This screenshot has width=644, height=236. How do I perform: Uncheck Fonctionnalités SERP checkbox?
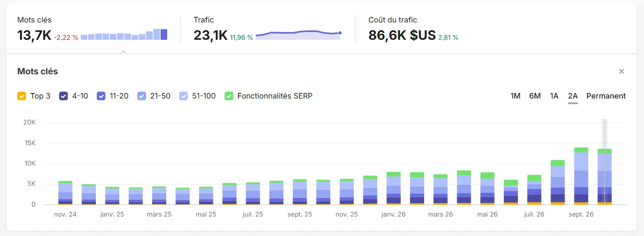(x=229, y=96)
